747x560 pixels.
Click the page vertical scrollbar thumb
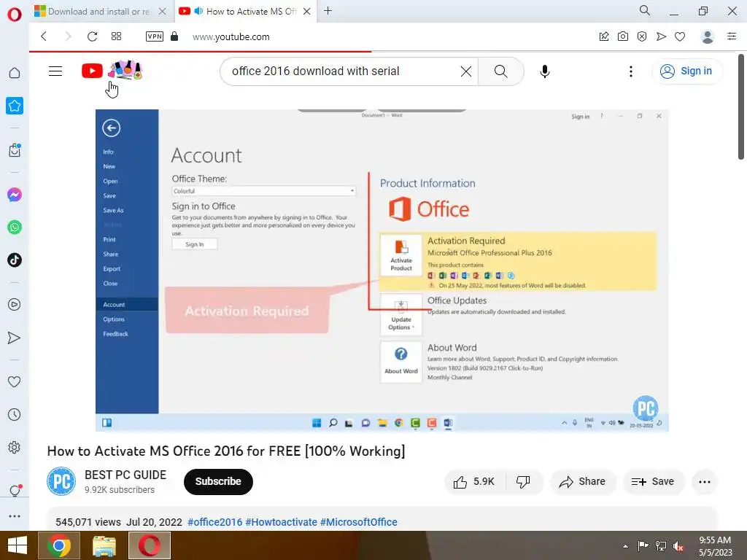(x=741, y=107)
